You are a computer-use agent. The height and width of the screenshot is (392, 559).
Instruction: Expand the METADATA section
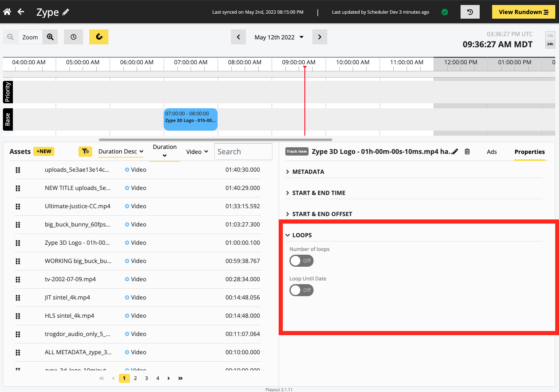tap(308, 172)
